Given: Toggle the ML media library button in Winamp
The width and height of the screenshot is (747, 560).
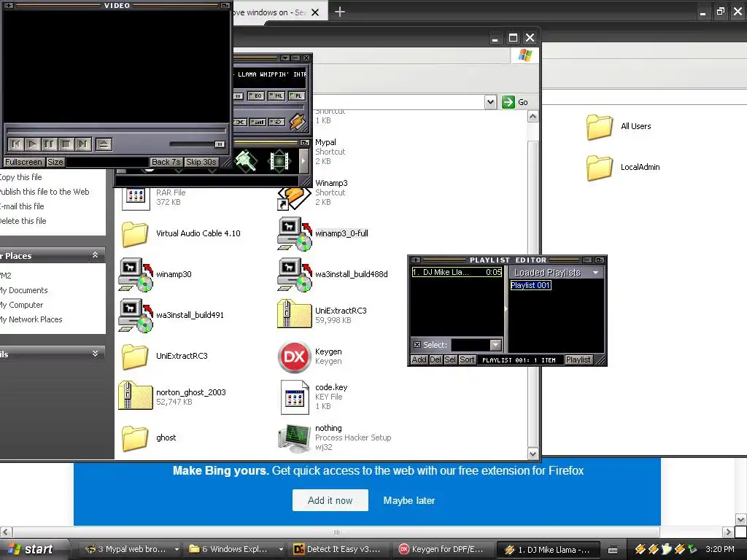Looking at the screenshot, I should (276, 96).
